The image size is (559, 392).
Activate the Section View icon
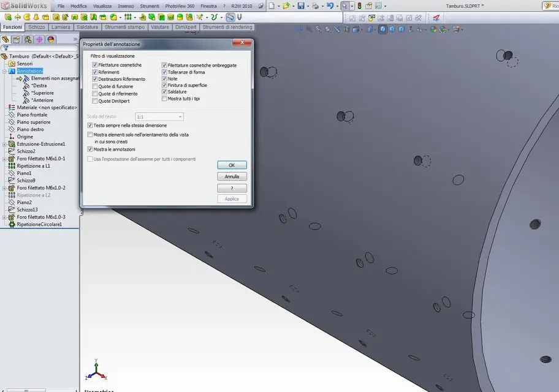[346, 29]
